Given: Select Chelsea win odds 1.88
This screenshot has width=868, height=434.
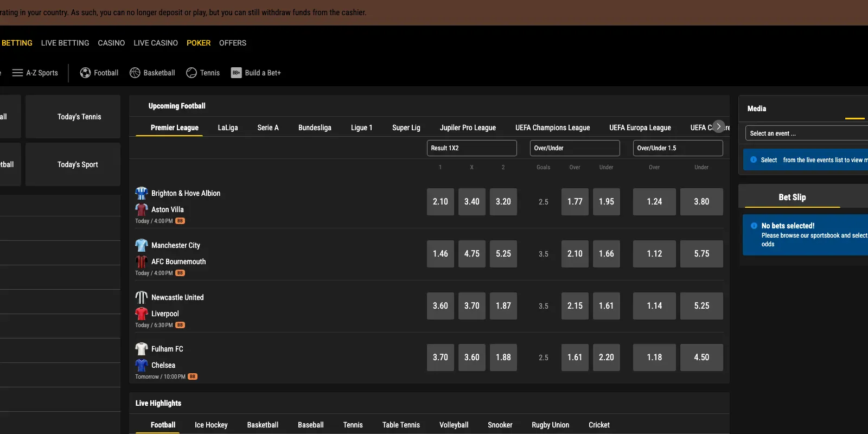Looking at the screenshot, I should [x=503, y=358].
